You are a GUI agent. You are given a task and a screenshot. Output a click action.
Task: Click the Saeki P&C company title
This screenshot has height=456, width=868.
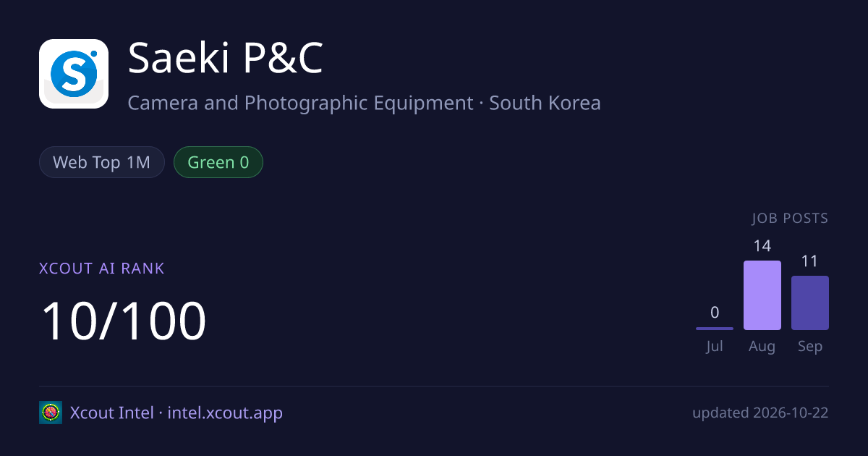click(225, 59)
